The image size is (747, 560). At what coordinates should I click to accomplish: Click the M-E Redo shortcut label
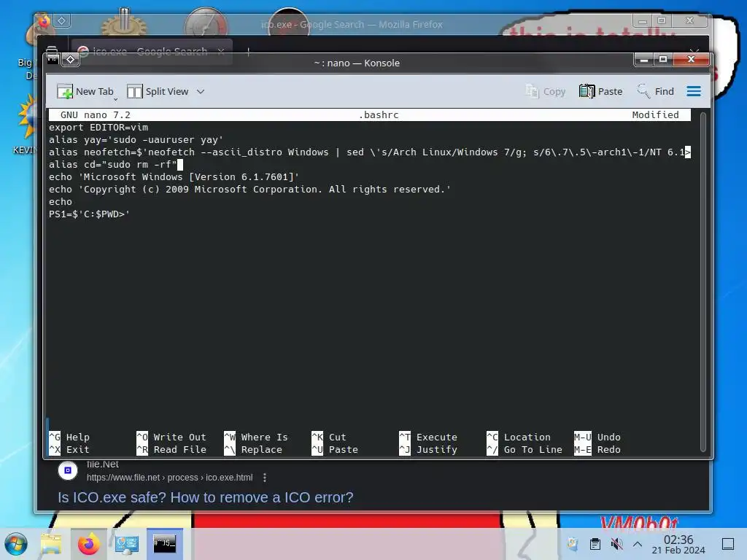(597, 449)
